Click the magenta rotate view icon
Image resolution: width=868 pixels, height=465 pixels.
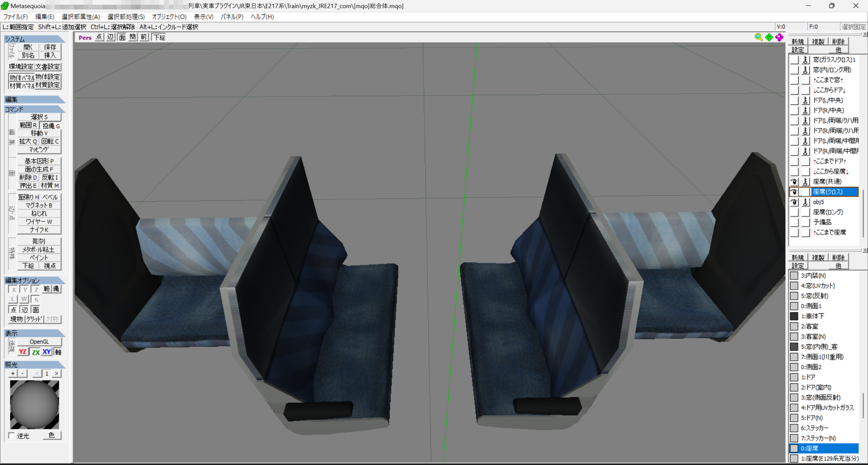coord(779,37)
